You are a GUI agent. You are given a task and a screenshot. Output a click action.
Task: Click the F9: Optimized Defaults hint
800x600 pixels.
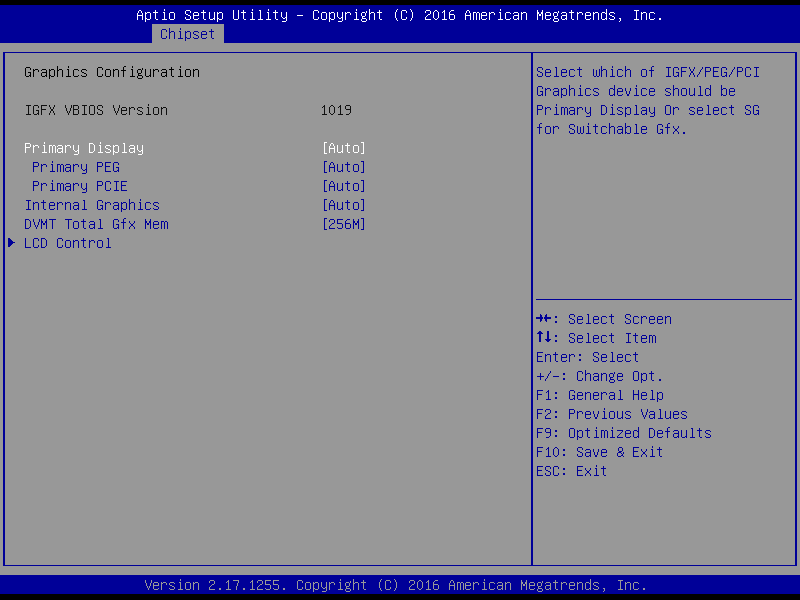624,433
